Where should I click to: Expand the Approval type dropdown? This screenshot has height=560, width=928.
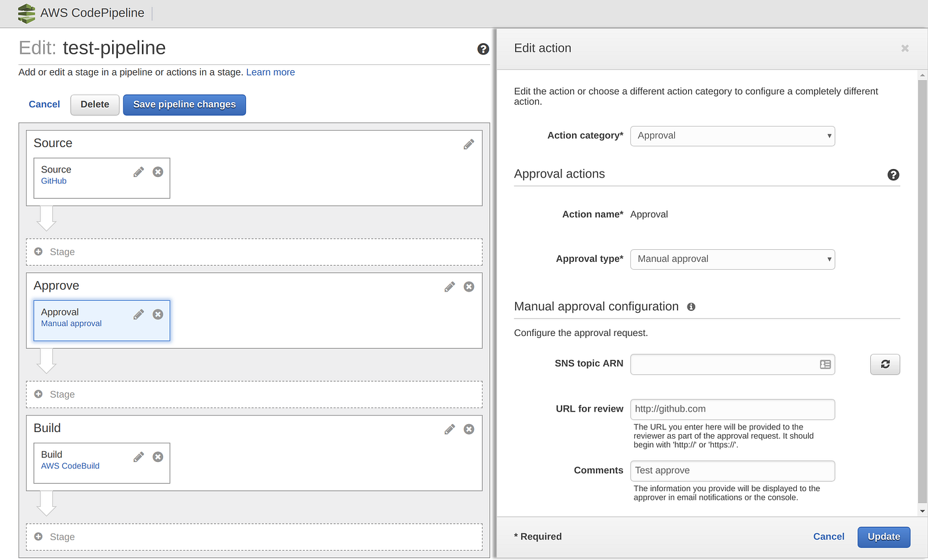coord(732,259)
